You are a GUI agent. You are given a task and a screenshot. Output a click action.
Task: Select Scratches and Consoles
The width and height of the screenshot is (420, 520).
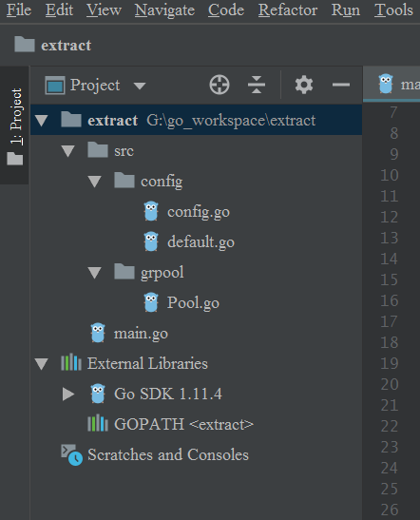[x=168, y=454]
